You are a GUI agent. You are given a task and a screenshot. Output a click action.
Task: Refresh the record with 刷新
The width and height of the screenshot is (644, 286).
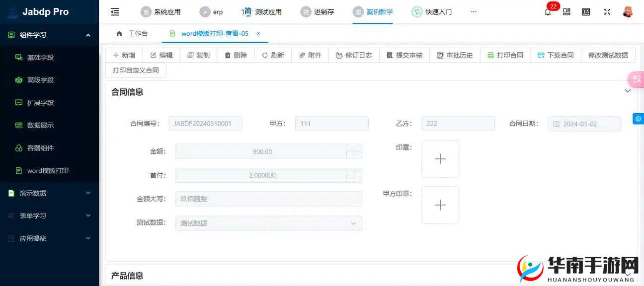(x=272, y=55)
